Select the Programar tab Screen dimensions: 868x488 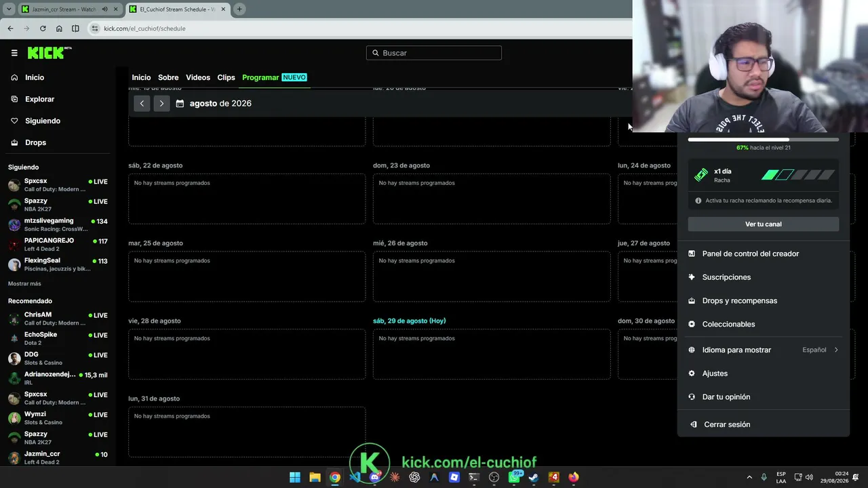pos(274,77)
